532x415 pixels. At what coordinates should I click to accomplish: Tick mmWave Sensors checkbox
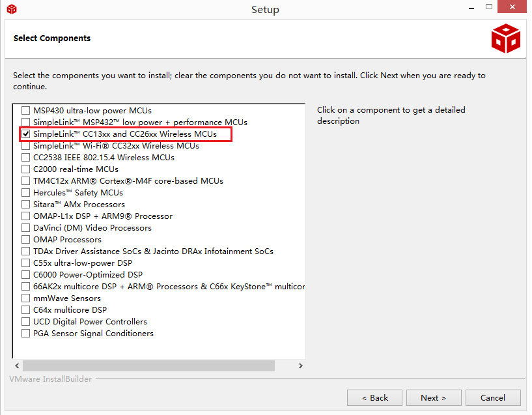click(25, 298)
